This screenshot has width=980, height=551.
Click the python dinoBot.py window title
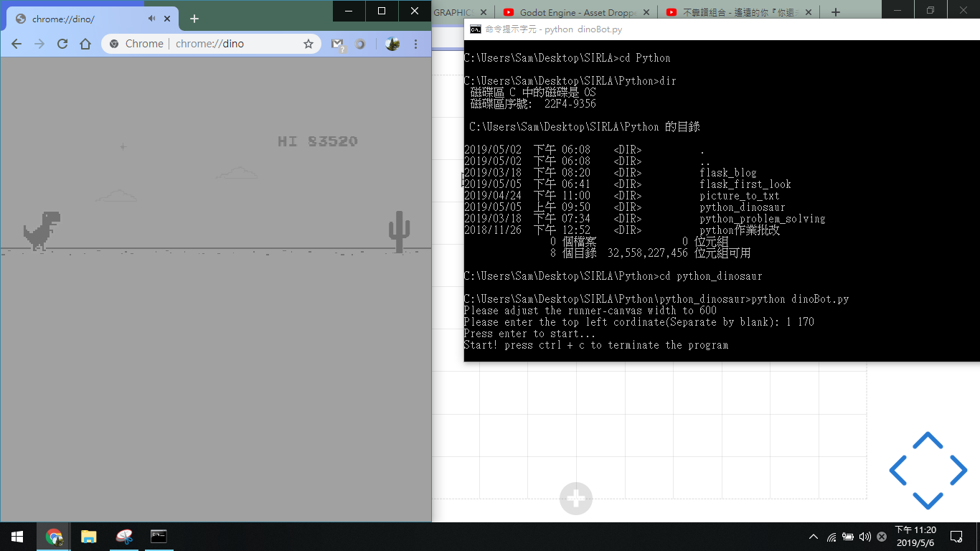554,29
